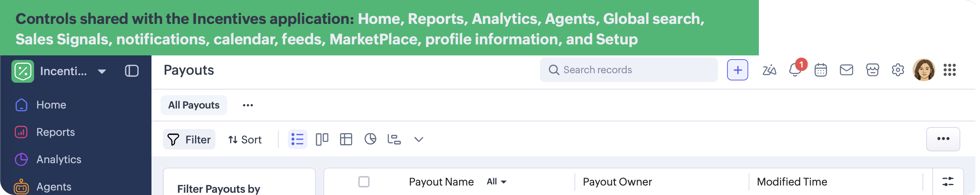Select list view toggle
Image resolution: width=980 pixels, height=195 pixels.
pyautogui.click(x=298, y=139)
